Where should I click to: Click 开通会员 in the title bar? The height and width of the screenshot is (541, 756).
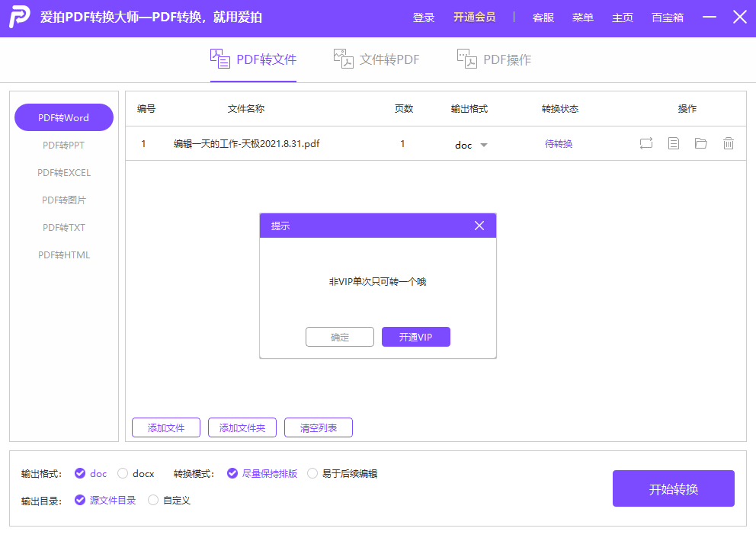pos(475,18)
